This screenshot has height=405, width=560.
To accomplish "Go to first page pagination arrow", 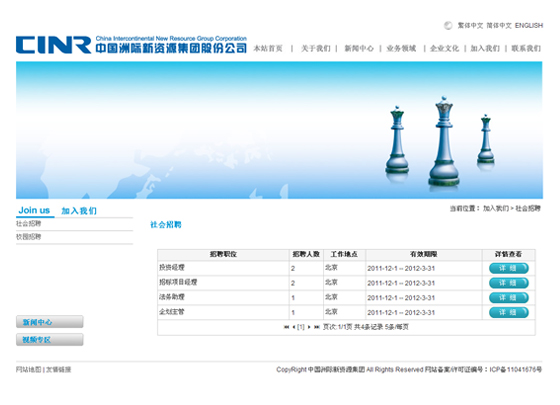I will tap(286, 327).
